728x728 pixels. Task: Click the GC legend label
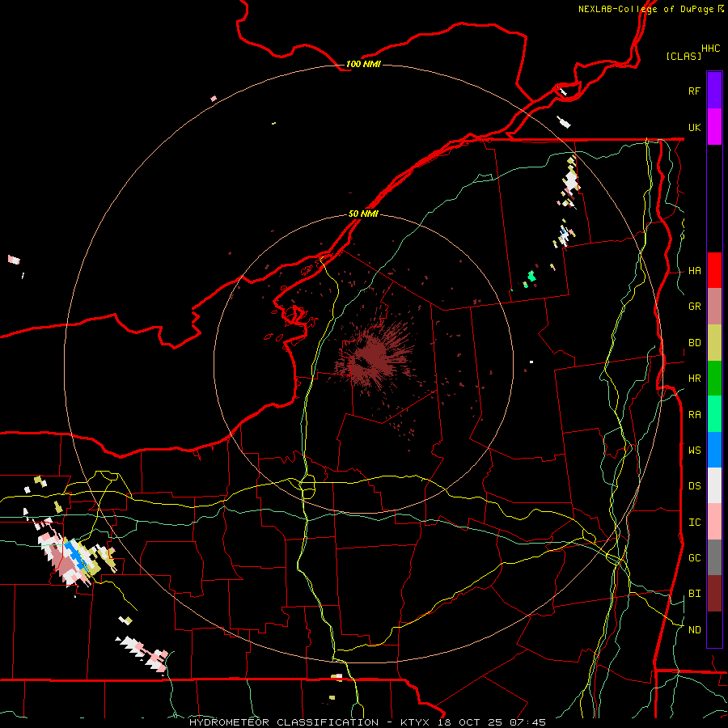coord(694,558)
